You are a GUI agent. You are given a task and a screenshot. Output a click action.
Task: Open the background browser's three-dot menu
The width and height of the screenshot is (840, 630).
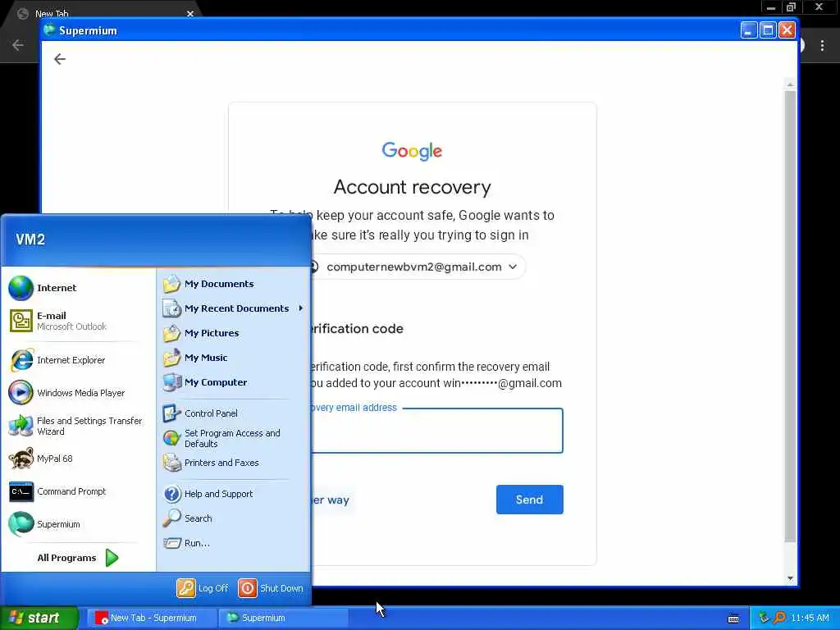822,46
